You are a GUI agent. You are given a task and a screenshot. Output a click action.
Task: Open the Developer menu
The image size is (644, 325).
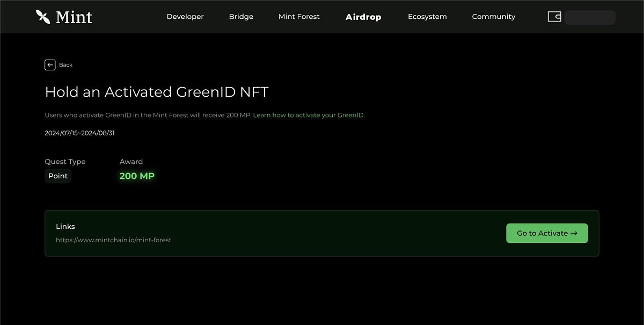tap(185, 17)
